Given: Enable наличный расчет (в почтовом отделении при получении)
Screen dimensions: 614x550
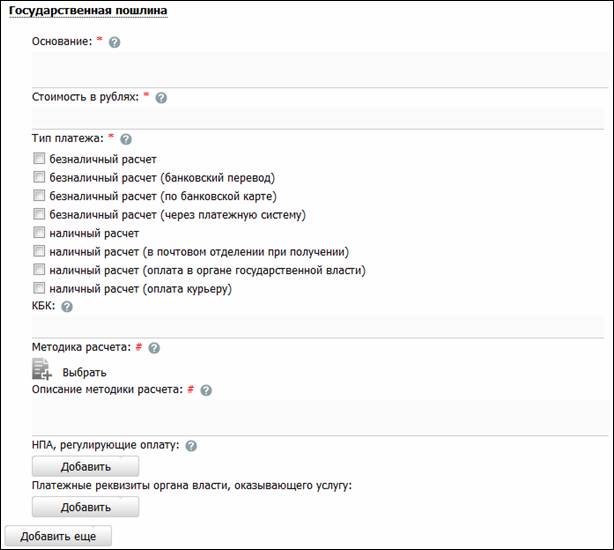Looking at the screenshot, I should click(x=39, y=251).
